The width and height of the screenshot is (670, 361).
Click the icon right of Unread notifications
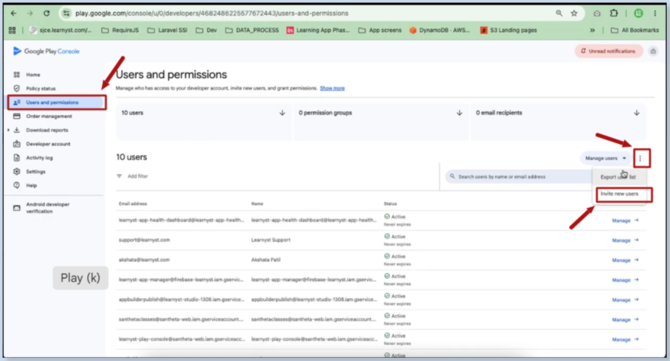[x=653, y=51]
